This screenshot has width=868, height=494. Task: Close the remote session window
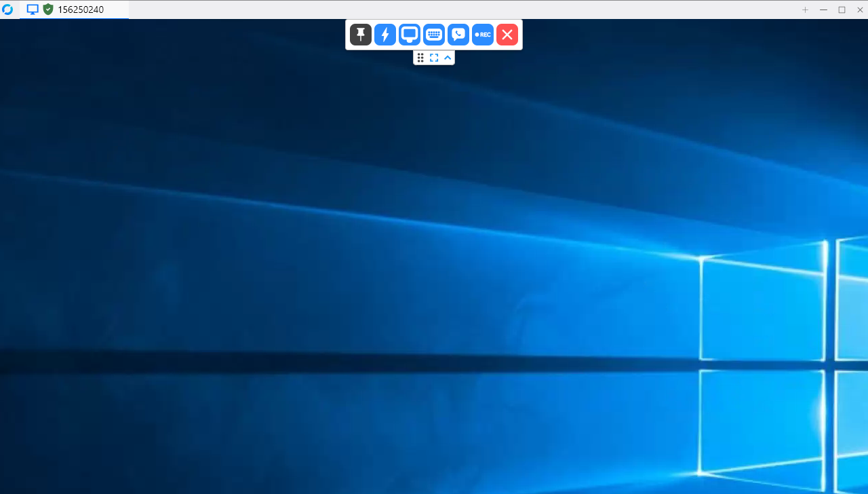click(860, 9)
